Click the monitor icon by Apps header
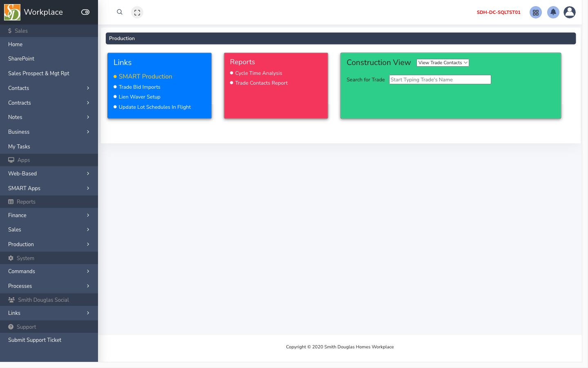 pos(11,160)
